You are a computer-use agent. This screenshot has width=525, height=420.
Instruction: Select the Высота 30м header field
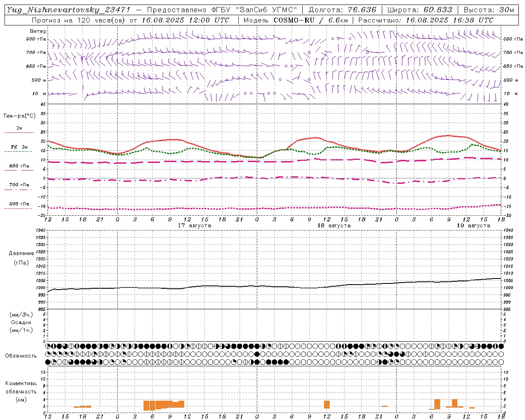[489, 10]
